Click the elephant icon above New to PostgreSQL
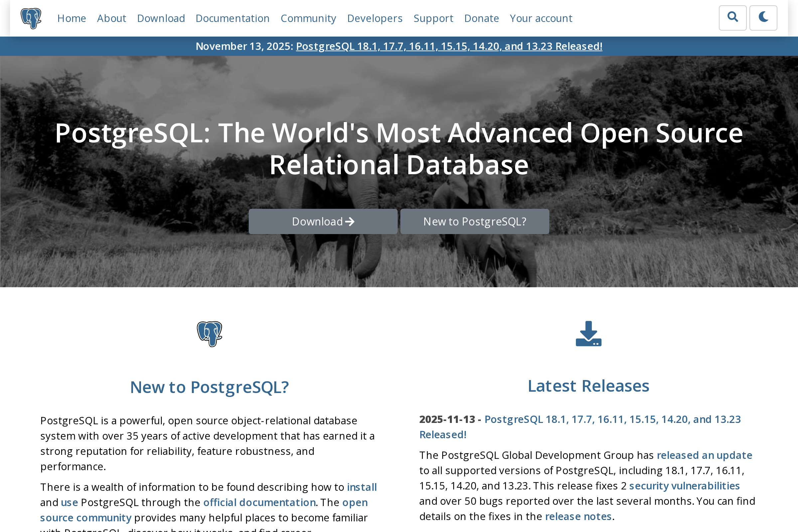Viewport: 798px width, 532px height. 209,334
